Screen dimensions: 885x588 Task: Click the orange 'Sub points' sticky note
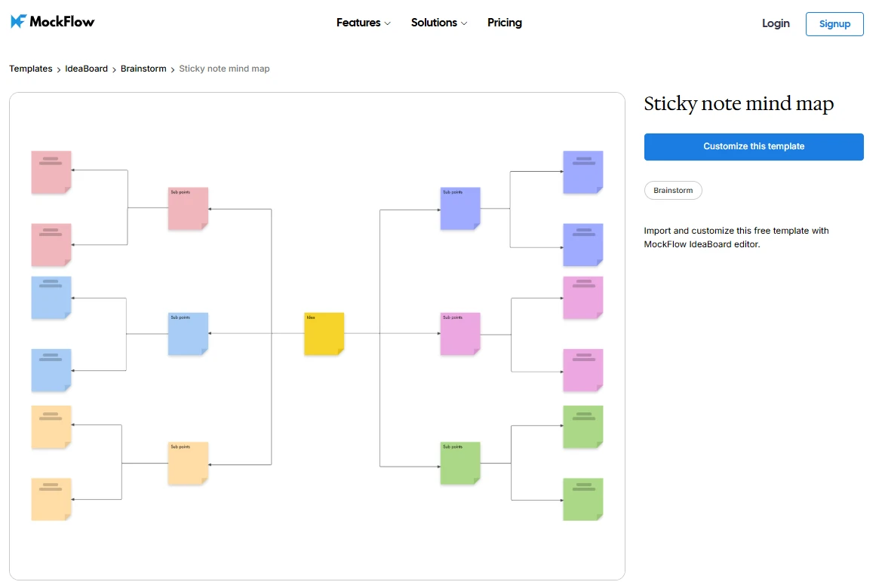[188, 464]
